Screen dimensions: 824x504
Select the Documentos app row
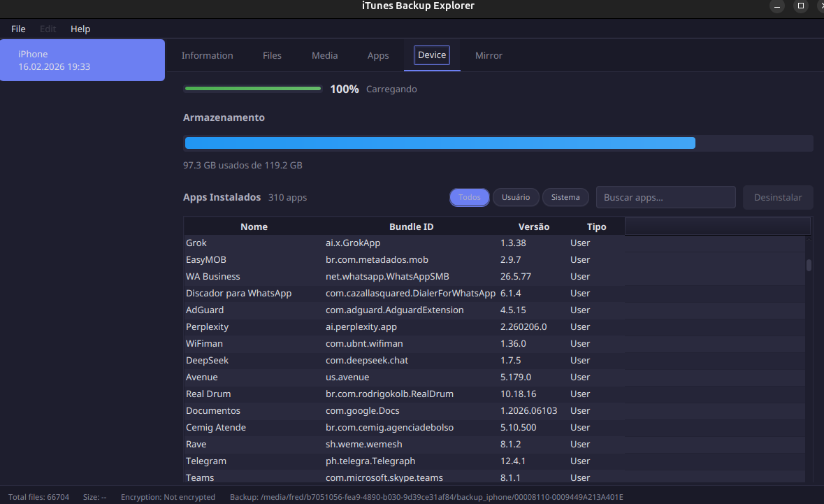[494, 411]
